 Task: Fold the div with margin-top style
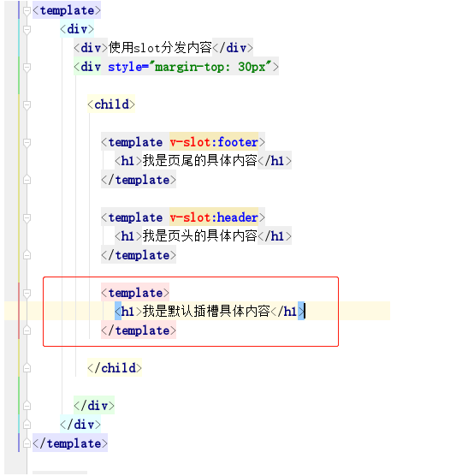[x=27, y=68]
